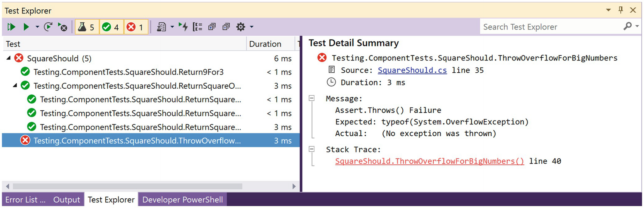644x208 pixels.
Task: Click the Group By hierarchy icon
Action: [x=197, y=27]
